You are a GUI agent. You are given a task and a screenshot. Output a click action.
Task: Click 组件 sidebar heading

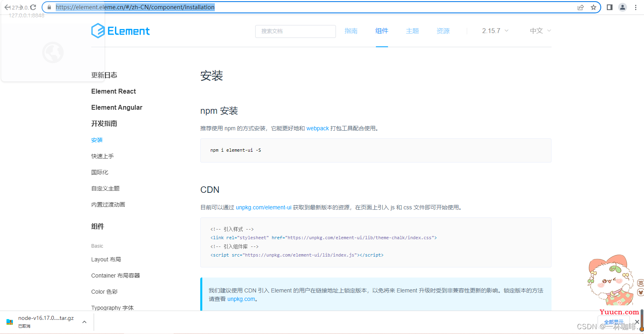(x=98, y=226)
